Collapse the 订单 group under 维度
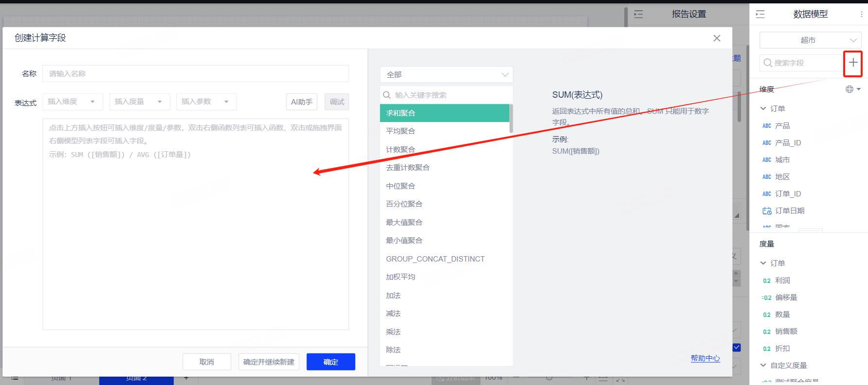This screenshot has width=868, height=385. point(763,108)
